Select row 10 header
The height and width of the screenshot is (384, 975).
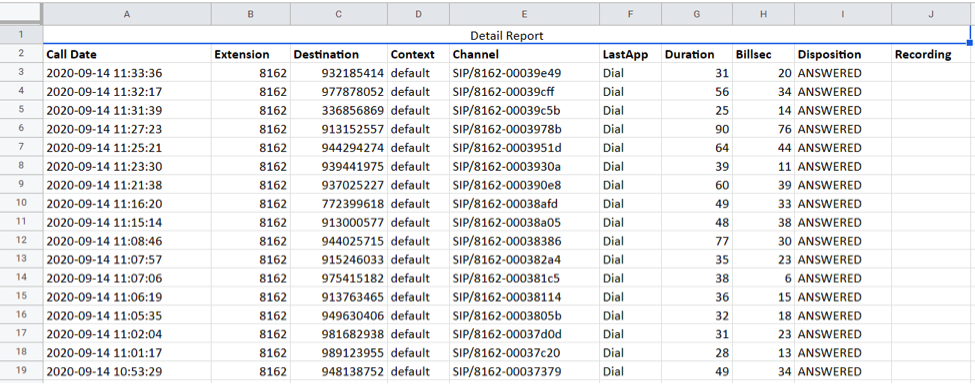coord(21,203)
